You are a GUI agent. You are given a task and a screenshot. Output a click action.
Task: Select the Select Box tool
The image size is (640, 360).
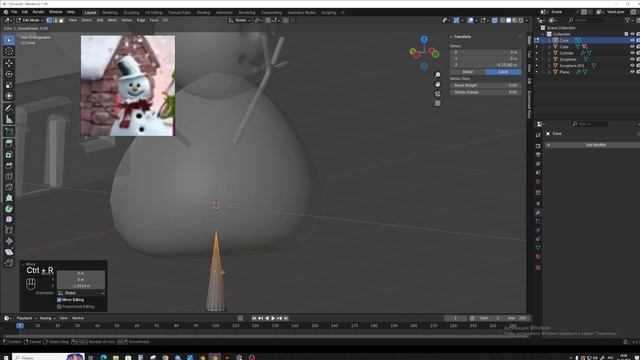click(9, 40)
